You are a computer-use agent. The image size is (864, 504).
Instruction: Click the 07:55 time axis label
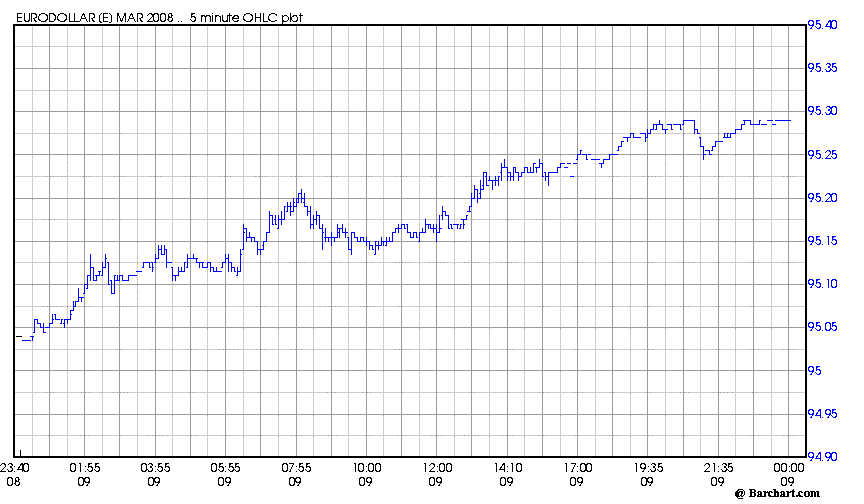click(296, 468)
